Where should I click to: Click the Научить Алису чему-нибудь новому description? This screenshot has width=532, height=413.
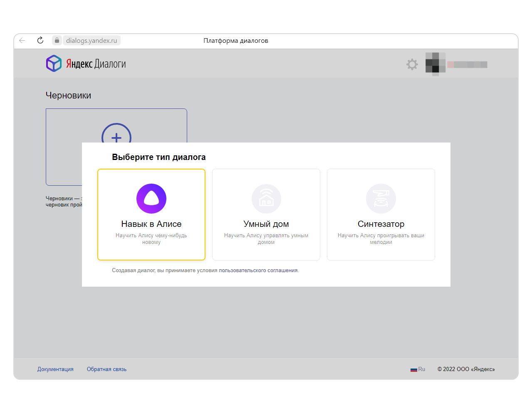pyautogui.click(x=151, y=239)
